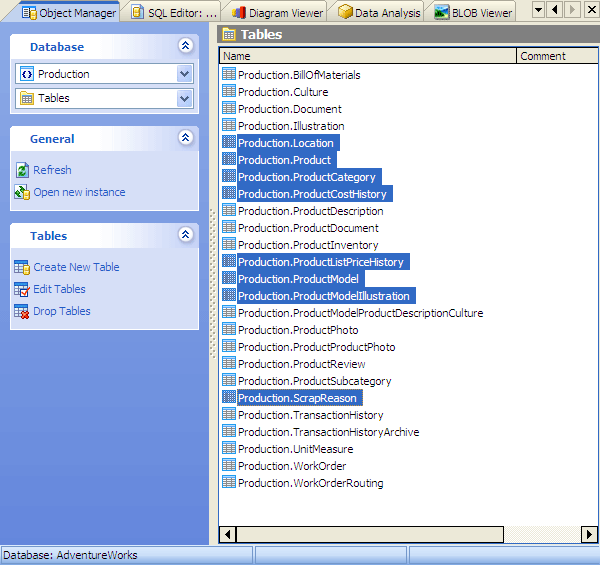
Task: Select Production.ProductModelProductDescriptionCulture row
Action: coord(360,313)
